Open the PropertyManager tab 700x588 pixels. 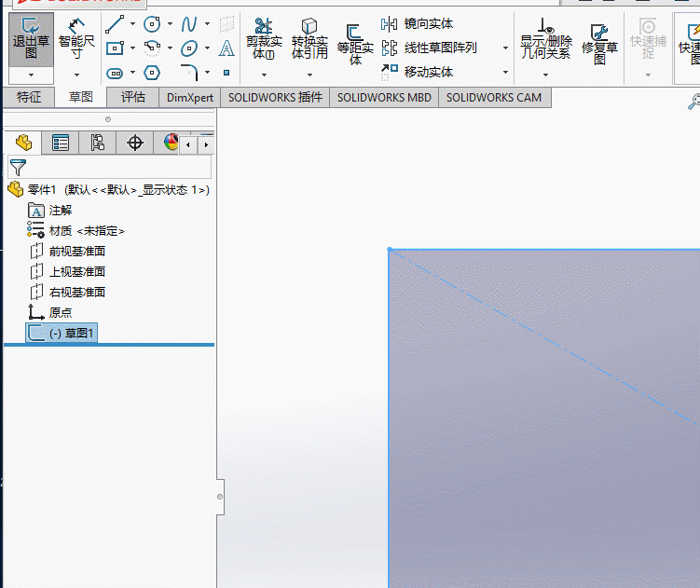click(x=61, y=143)
